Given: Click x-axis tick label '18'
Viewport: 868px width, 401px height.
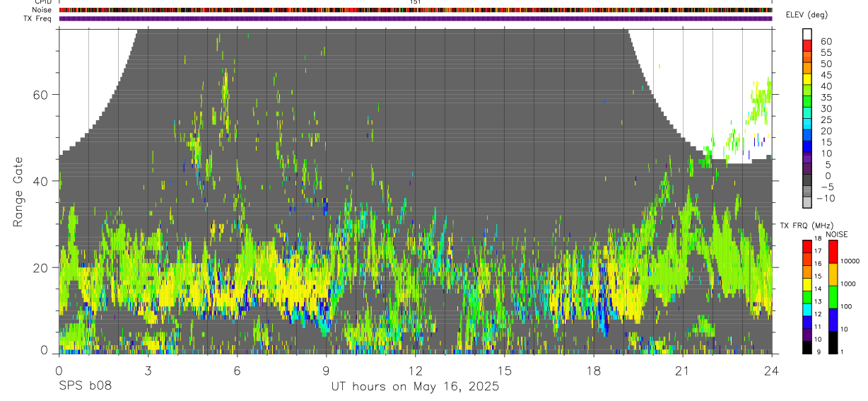Looking at the screenshot, I should [594, 371].
